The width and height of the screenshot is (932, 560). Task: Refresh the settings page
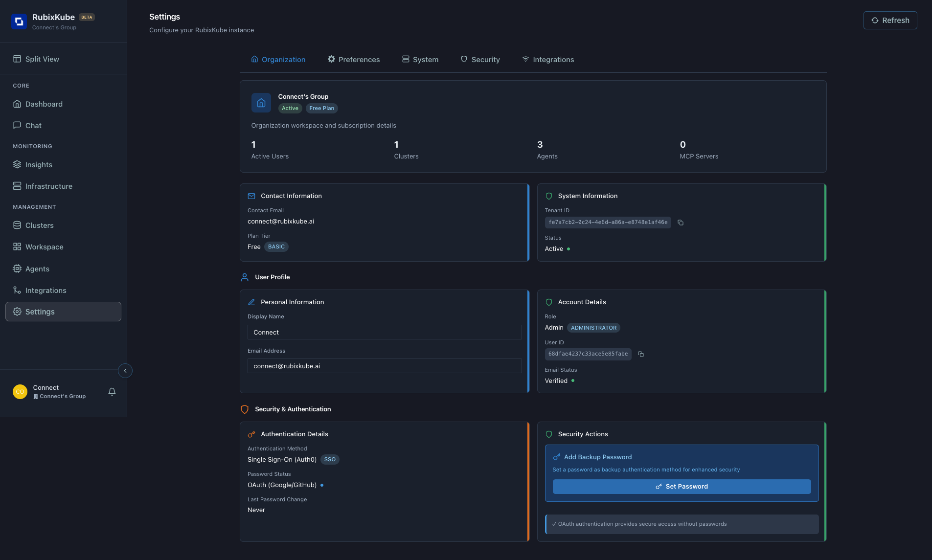click(x=889, y=20)
